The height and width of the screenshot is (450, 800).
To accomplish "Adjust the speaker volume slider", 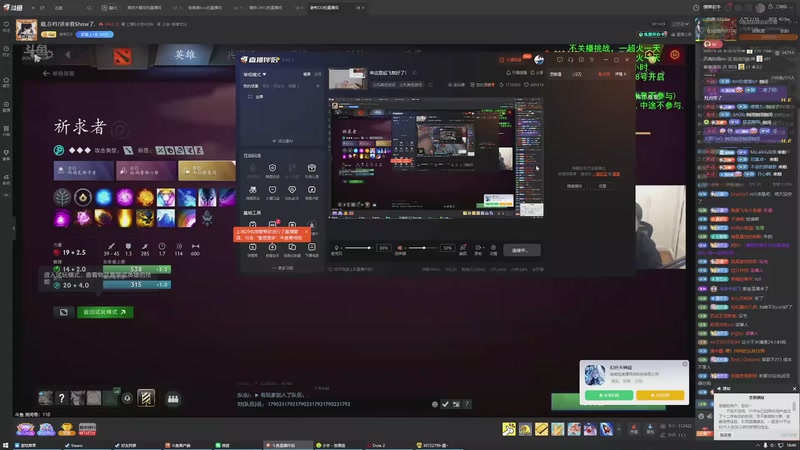I will 423,248.
